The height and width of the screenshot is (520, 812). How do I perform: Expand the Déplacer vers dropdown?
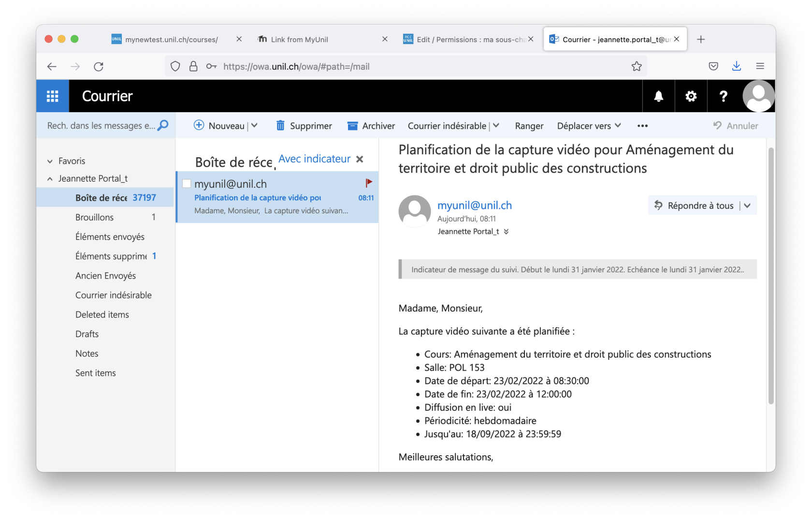(618, 126)
